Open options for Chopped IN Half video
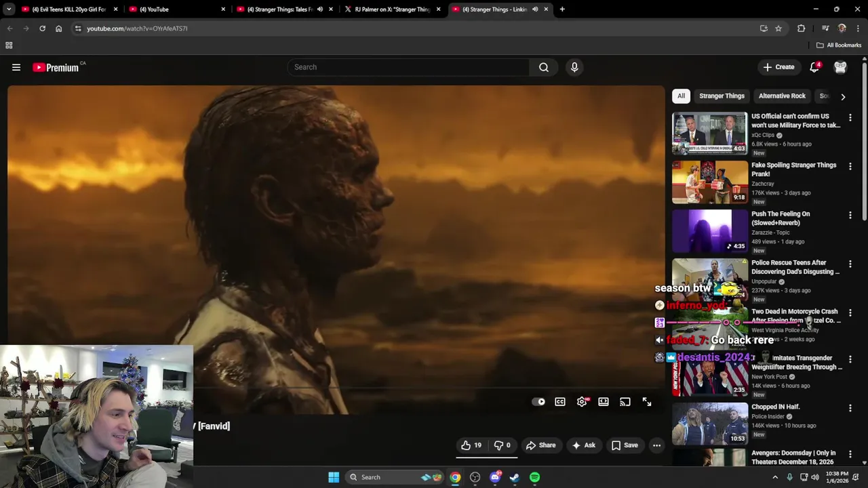This screenshot has height=488, width=868. point(850,408)
